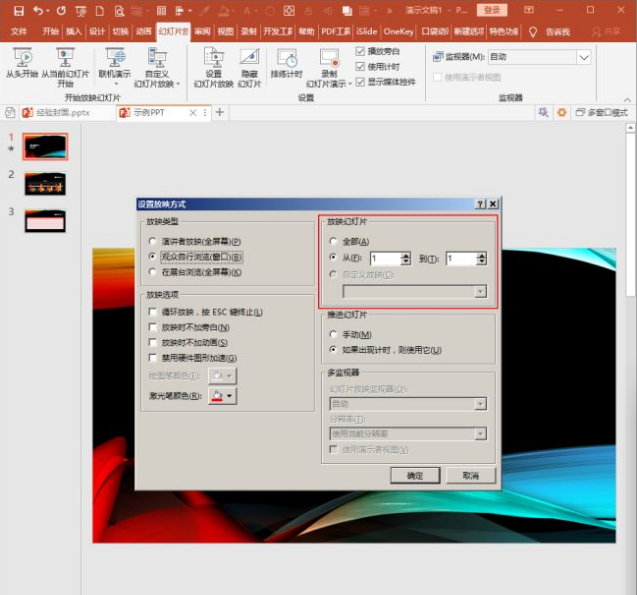Click the 设置幻灯片放映 ribbon icon

click(214, 58)
